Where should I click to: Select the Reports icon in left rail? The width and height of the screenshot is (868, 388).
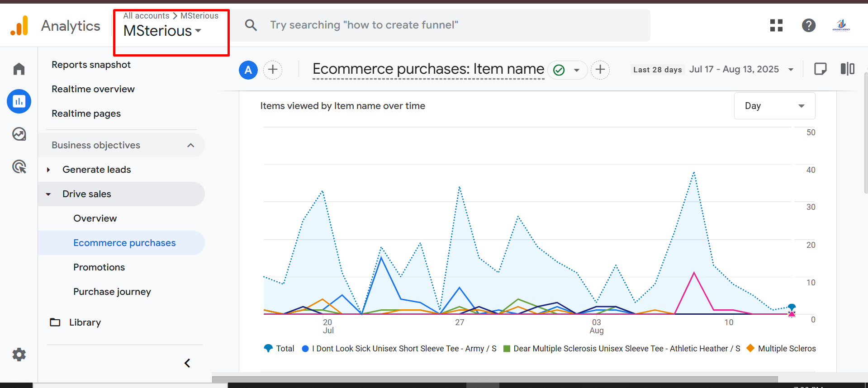(19, 101)
